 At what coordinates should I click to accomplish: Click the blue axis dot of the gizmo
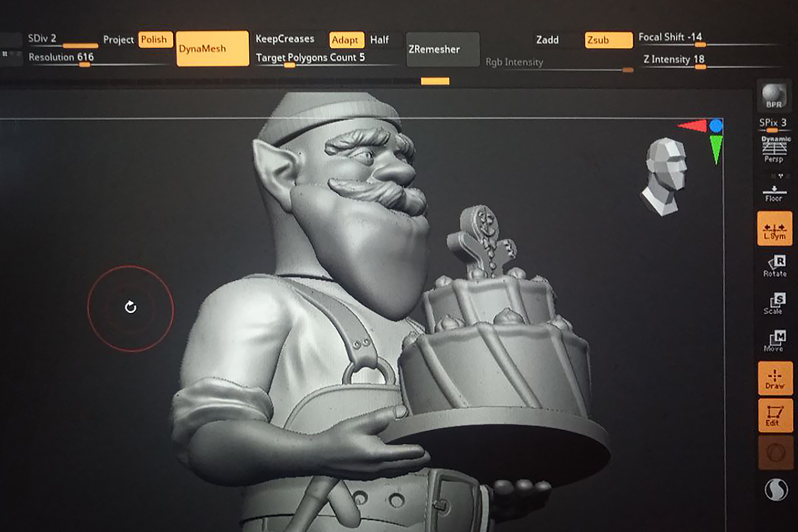click(x=716, y=125)
